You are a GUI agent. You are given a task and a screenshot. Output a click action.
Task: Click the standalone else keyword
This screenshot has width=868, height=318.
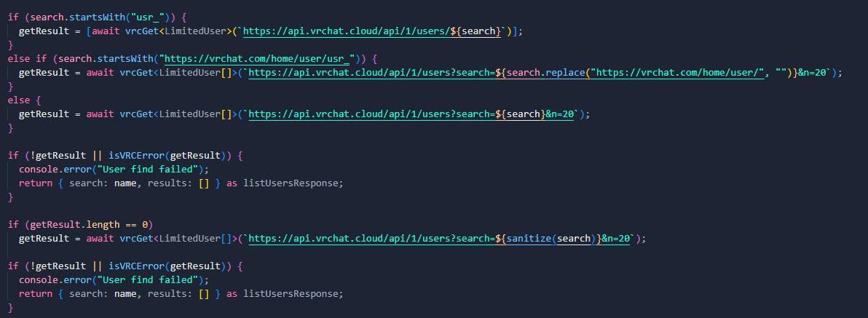19,100
